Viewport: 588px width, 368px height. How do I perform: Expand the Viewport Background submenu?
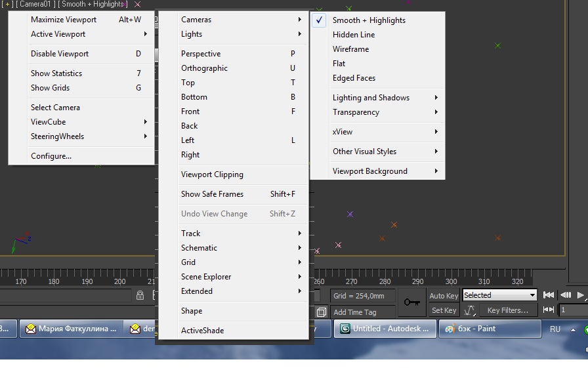[x=378, y=171]
